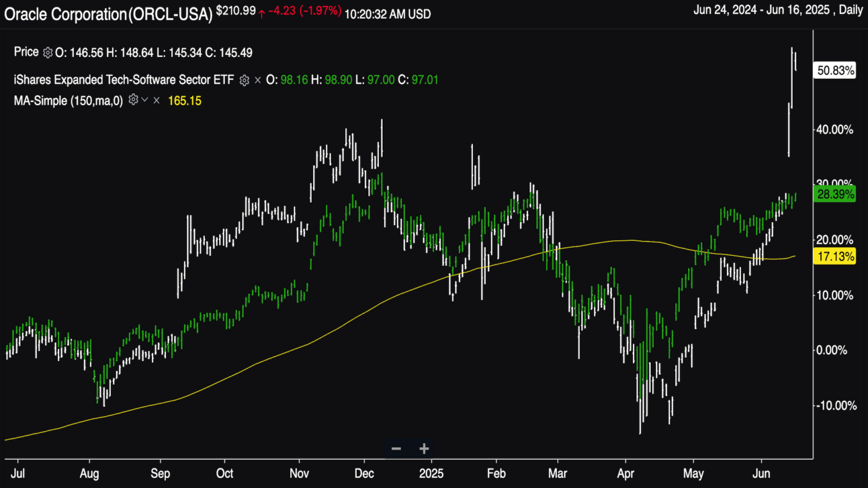
Task: Click the 10:20:32 AM USD timestamp
Action: (x=388, y=13)
